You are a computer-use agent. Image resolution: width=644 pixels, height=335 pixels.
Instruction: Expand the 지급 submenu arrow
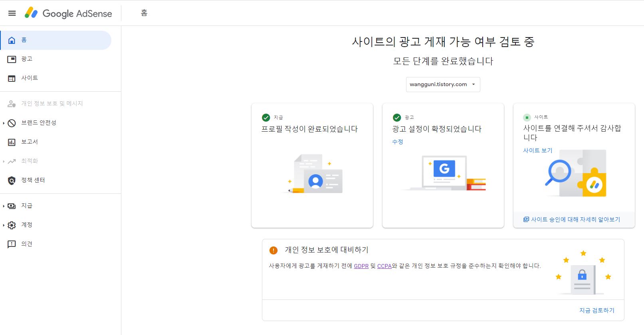[x=4, y=206]
